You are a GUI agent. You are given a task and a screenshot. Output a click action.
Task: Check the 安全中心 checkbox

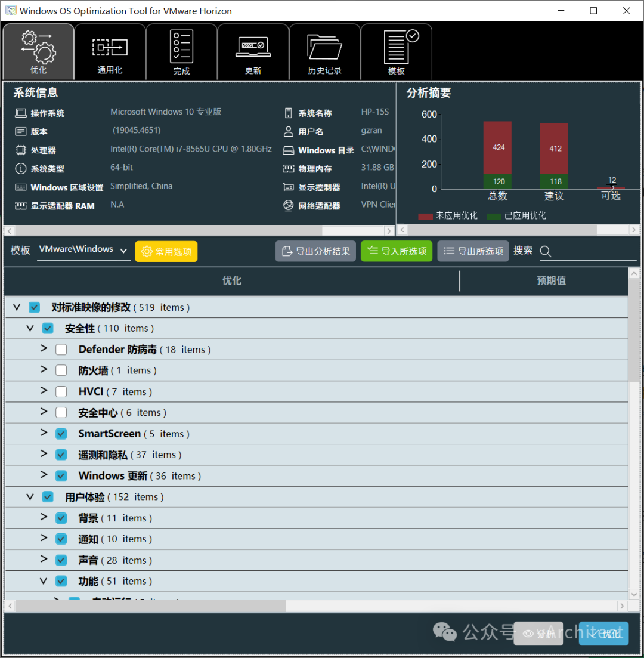point(61,412)
